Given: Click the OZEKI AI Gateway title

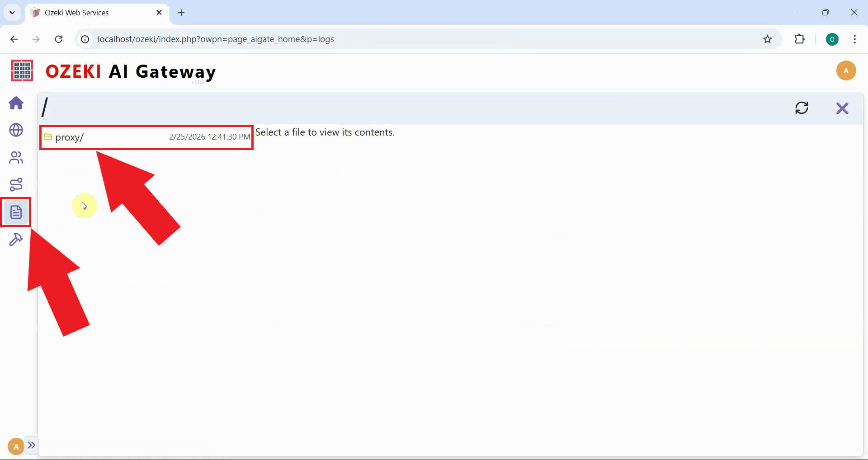Looking at the screenshot, I should point(131,71).
